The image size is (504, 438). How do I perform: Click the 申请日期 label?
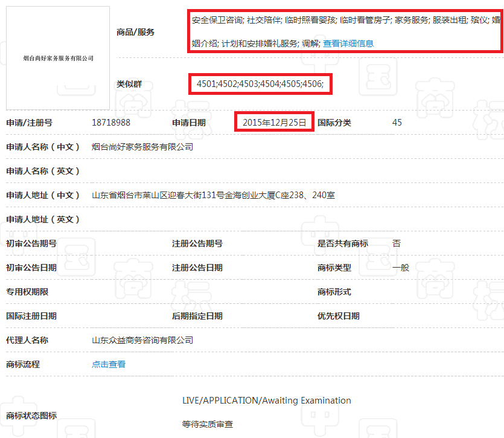pos(189,123)
